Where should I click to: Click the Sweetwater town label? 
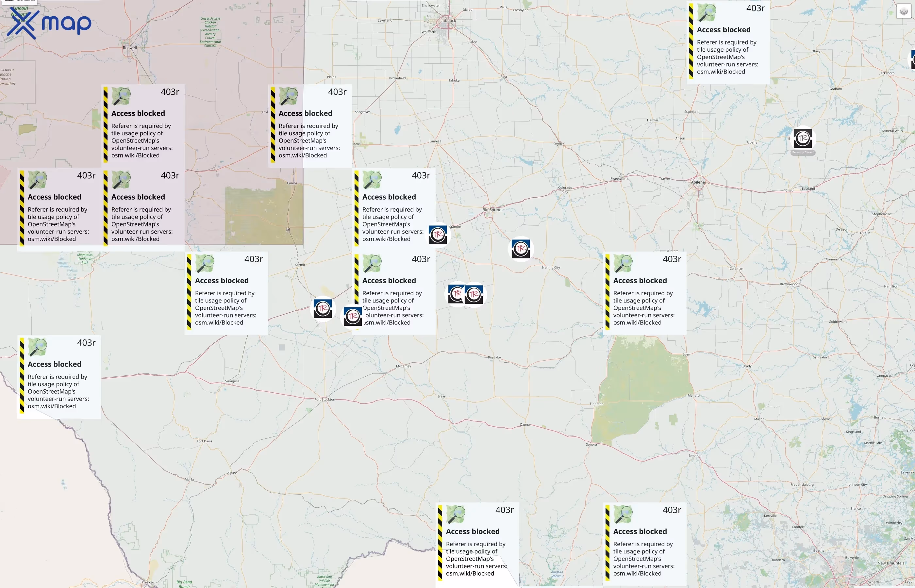click(x=619, y=179)
